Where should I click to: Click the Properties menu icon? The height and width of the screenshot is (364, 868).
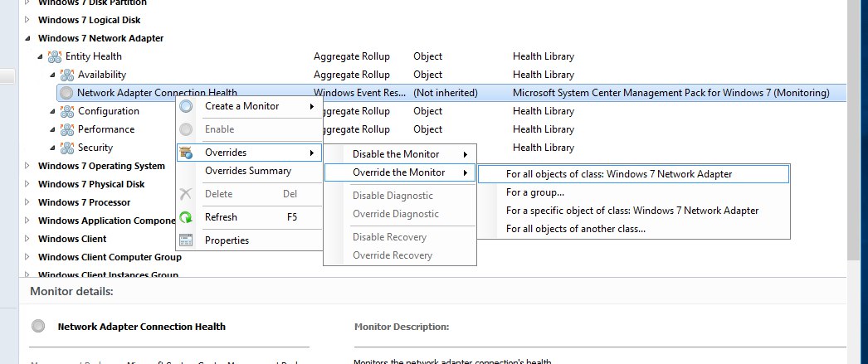point(186,240)
